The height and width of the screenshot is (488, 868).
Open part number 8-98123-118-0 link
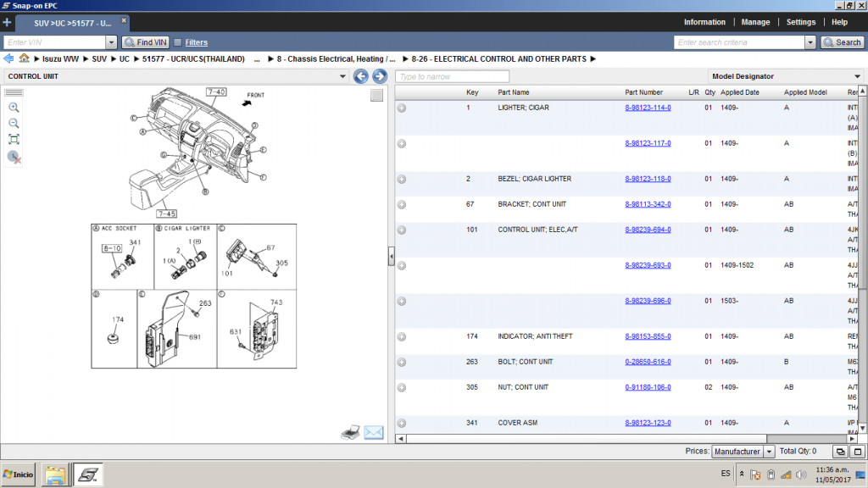coord(648,179)
